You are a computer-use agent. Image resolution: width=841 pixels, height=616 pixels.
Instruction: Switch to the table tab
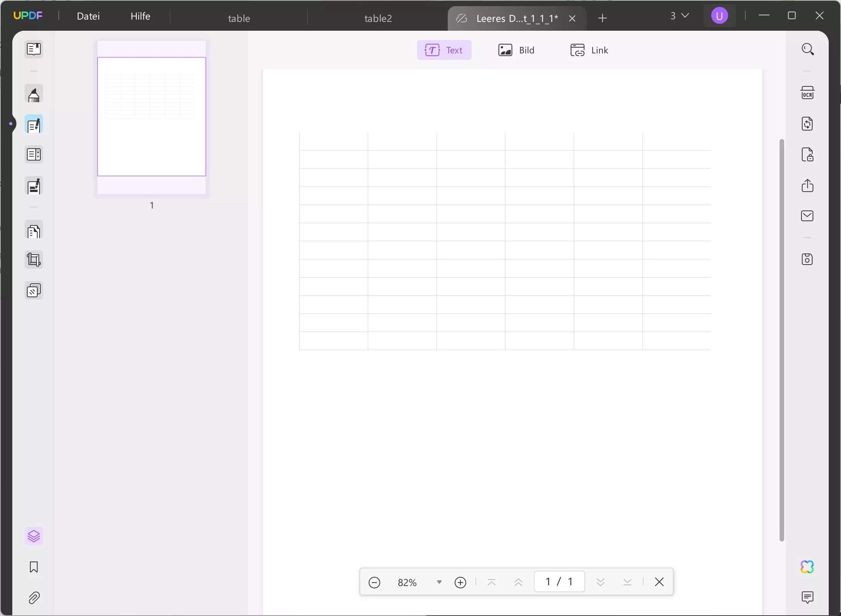(240, 18)
